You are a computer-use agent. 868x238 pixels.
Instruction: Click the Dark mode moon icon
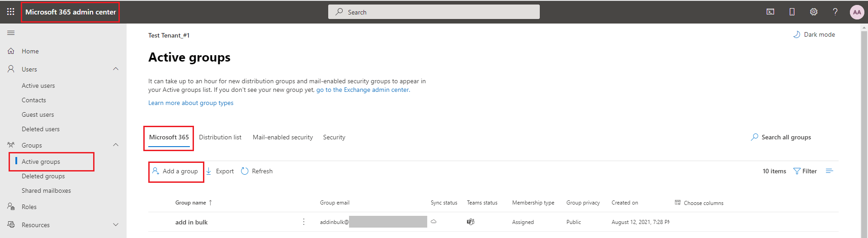[797, 34]
